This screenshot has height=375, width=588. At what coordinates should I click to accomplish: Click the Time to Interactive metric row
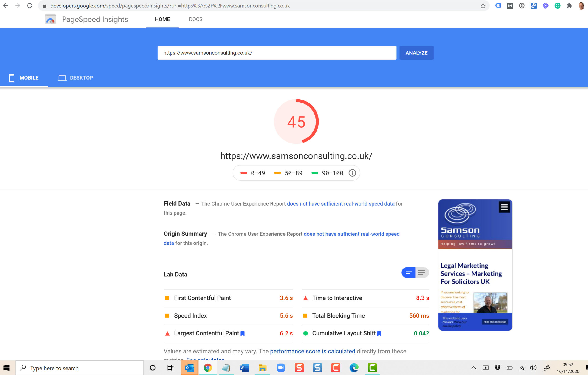coord(365,298)
